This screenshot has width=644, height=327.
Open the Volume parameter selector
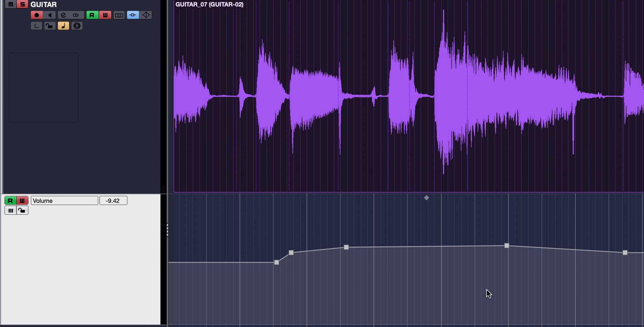[x=64, y=200]
